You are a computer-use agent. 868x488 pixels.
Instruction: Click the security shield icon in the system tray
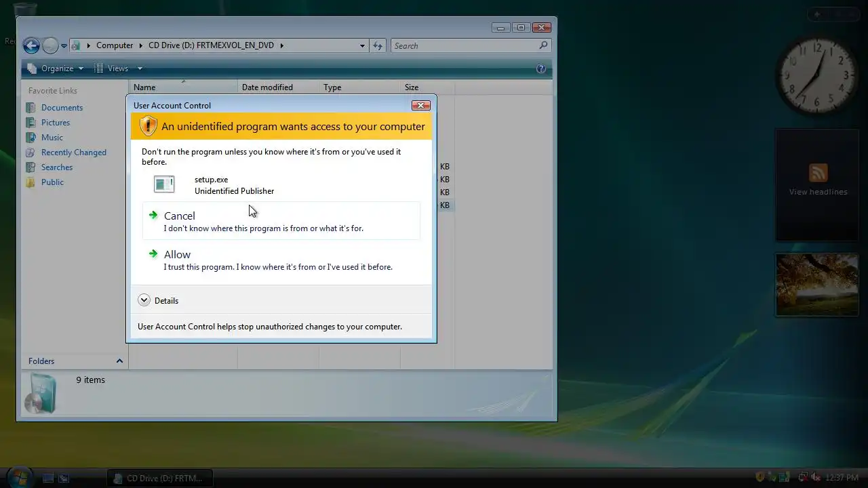[761, 478]
